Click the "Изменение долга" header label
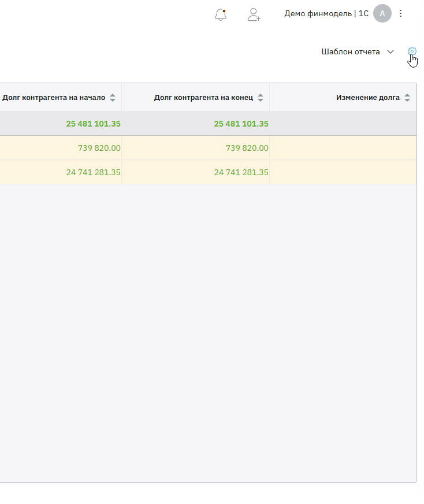The image size is (424, 504). [x=367, y=98]
